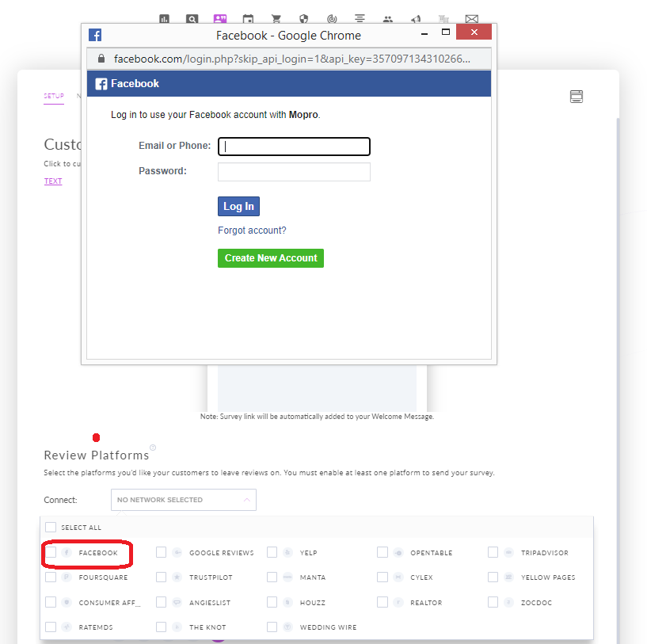This screenshot has width=647, height=644.
Task: Click the green Create New Account button
Action: (271, 258)
